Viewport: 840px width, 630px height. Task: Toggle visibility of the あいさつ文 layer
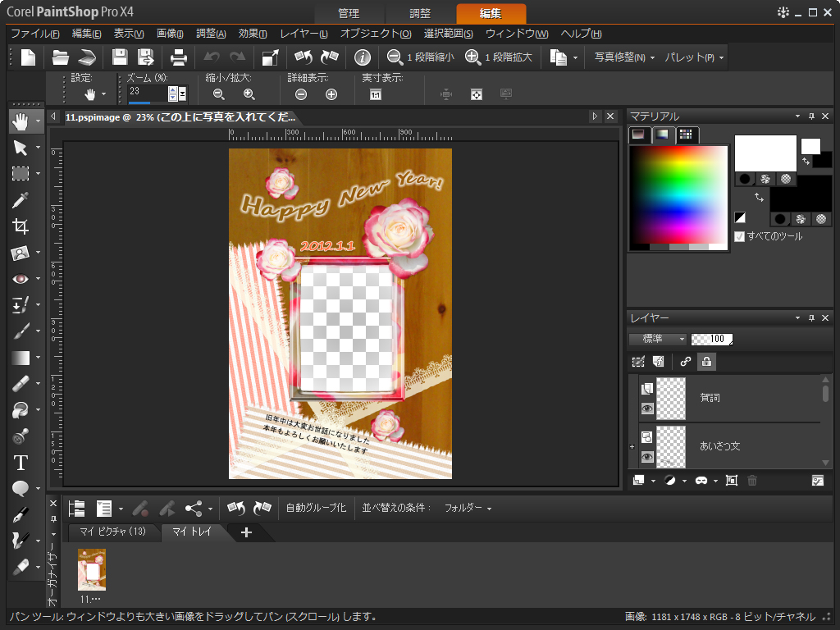pyautogui.click(x=647, y=456)
